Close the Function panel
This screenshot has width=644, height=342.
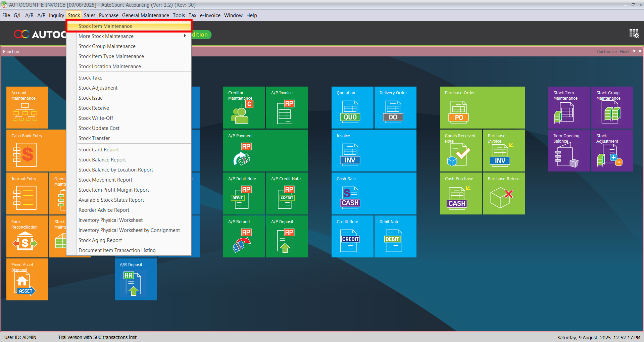coord(640,51)
